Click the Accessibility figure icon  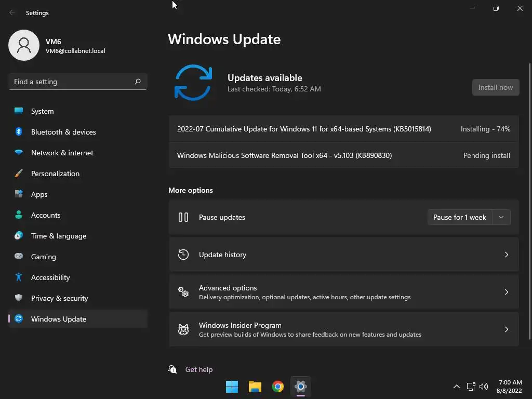pos(19,277)
